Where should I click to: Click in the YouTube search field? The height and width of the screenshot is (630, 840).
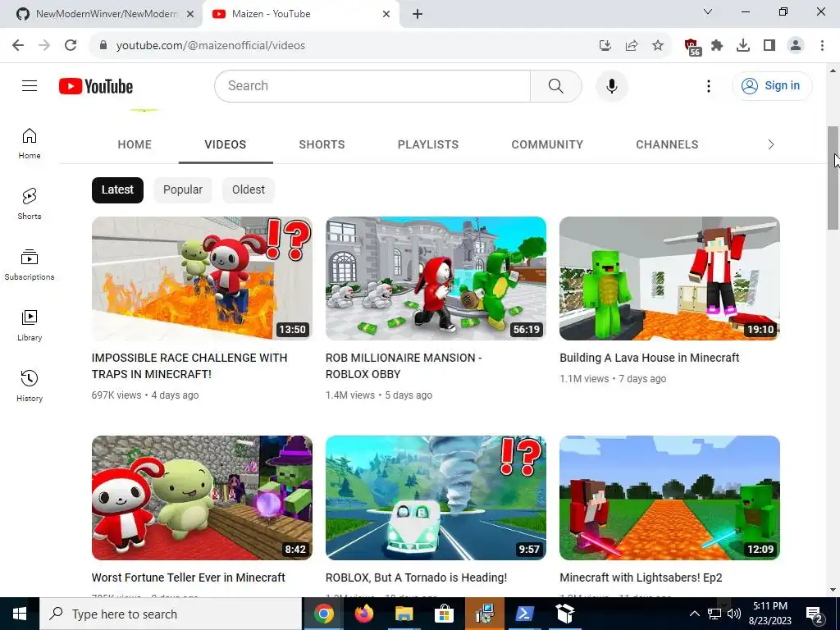coord(372,85)
